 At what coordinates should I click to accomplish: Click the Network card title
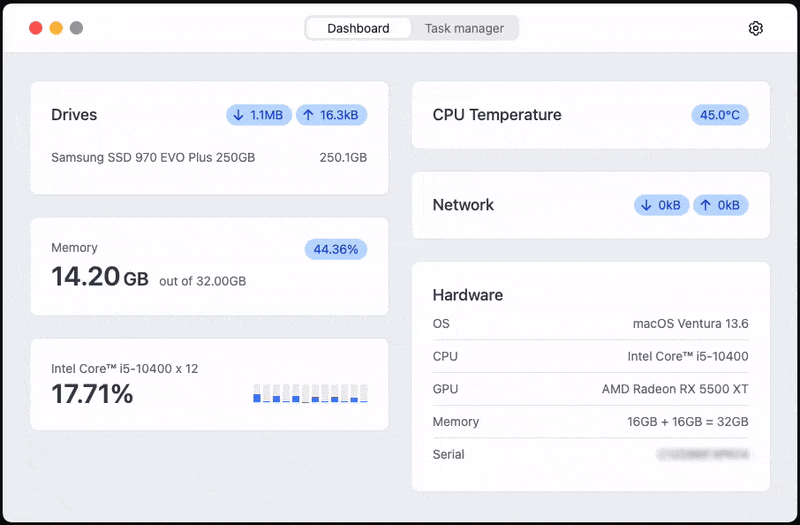click(x=463, y=205)
